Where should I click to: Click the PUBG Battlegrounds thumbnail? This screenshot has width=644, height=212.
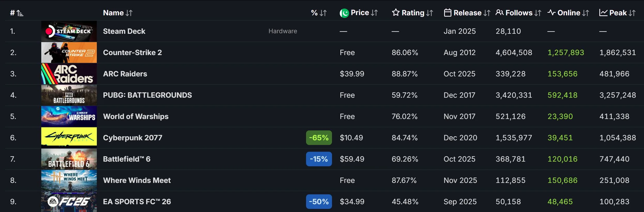tap(69, 95)
